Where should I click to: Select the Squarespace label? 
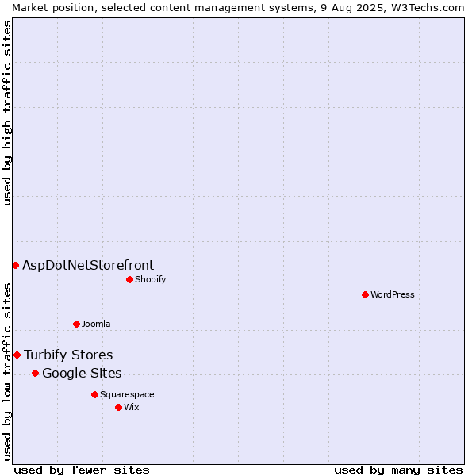127,394
